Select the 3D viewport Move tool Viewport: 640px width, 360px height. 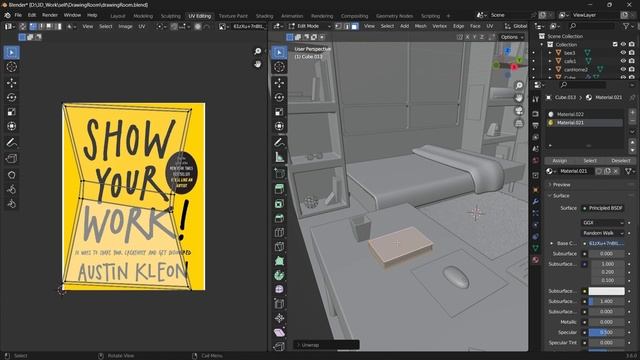279,83
